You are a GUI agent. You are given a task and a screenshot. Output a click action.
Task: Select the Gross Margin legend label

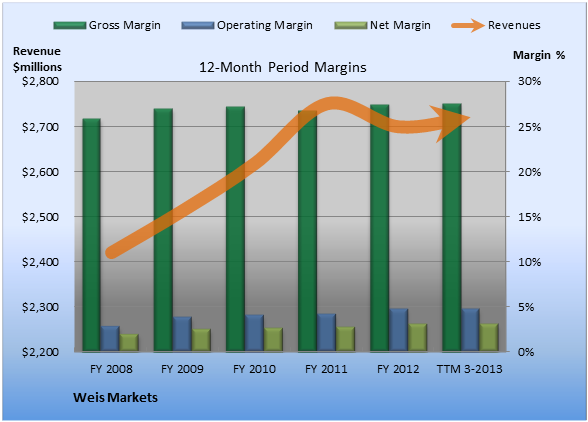pos(125,25)
